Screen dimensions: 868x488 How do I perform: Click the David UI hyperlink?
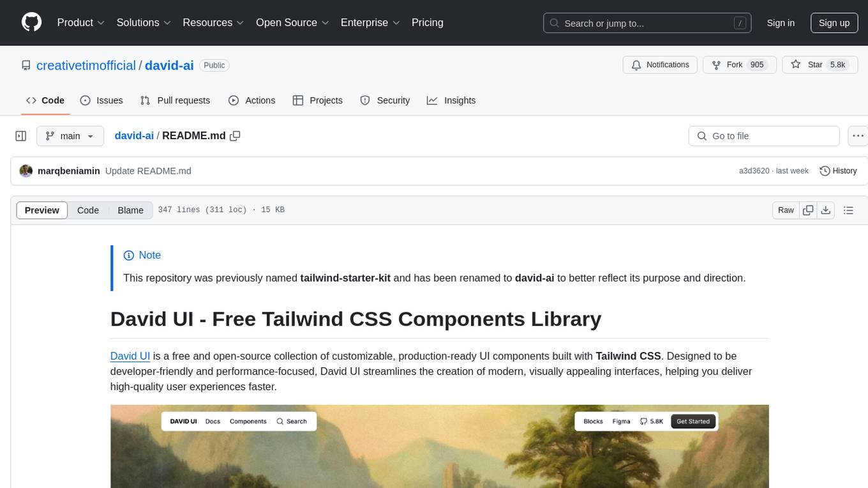(130, 356)
